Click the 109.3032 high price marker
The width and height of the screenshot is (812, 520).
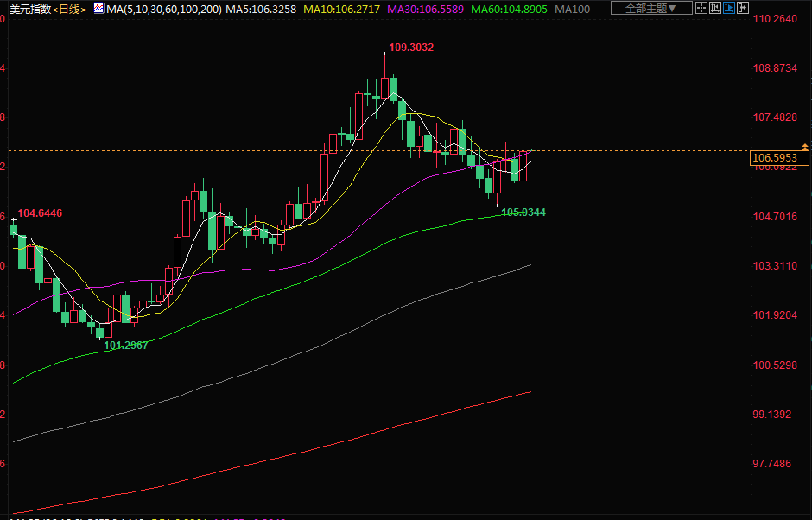point(411,48)
